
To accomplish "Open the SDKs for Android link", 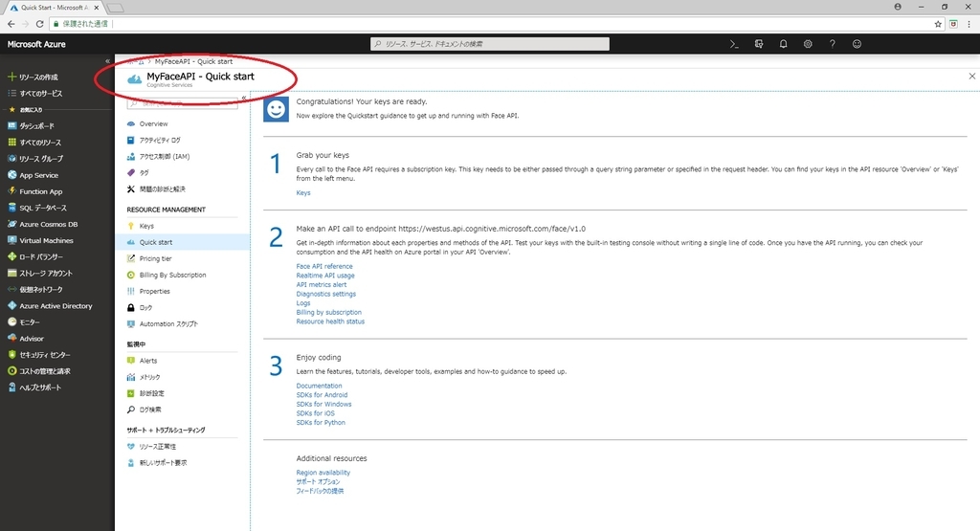I will point(322,395).
